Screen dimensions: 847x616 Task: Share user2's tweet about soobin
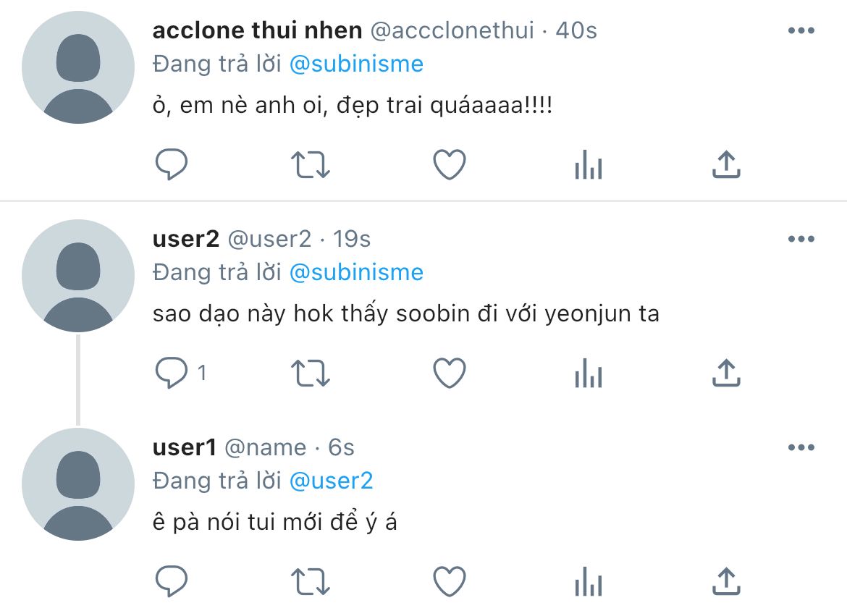(726, 374)
